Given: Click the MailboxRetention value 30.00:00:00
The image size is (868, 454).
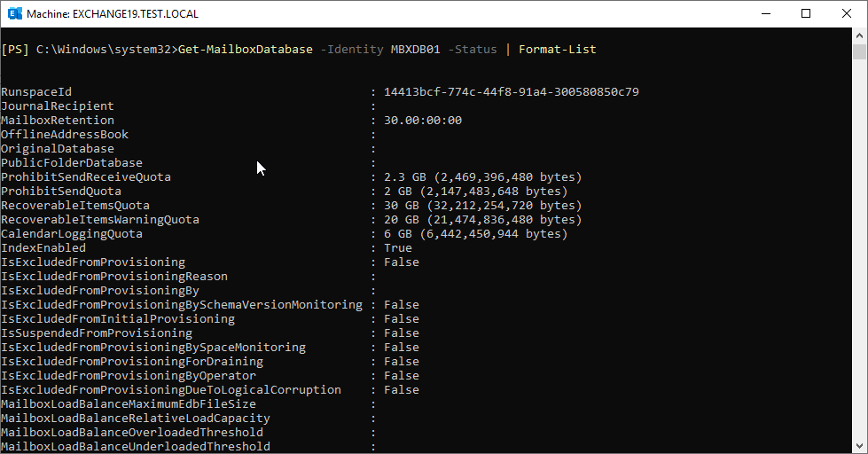Looking at the screenshot, I should point(423,120).
